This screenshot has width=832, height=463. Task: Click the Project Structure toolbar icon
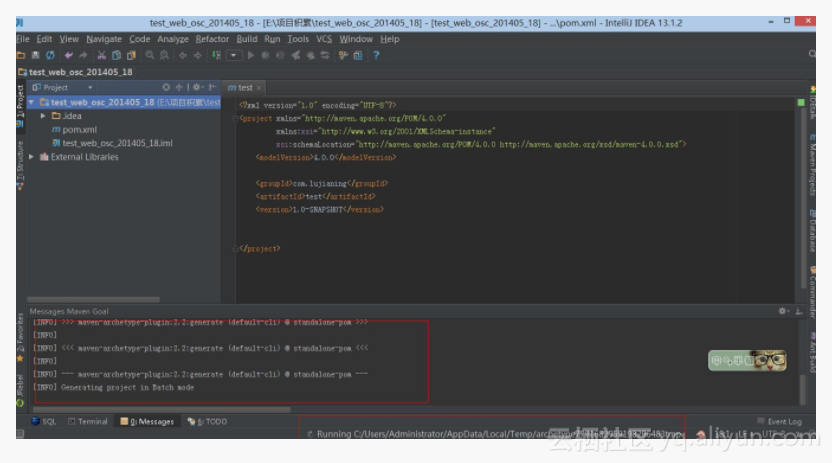coord(358,55)
